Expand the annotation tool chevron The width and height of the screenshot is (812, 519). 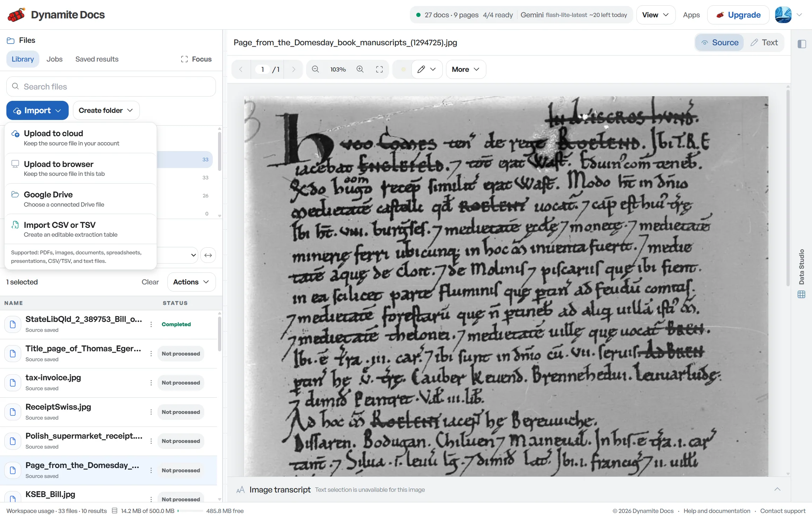[433, 69]
